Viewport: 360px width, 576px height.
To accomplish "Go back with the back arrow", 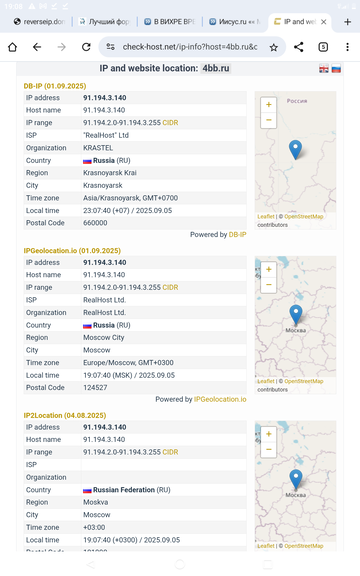I will point(37,47).
